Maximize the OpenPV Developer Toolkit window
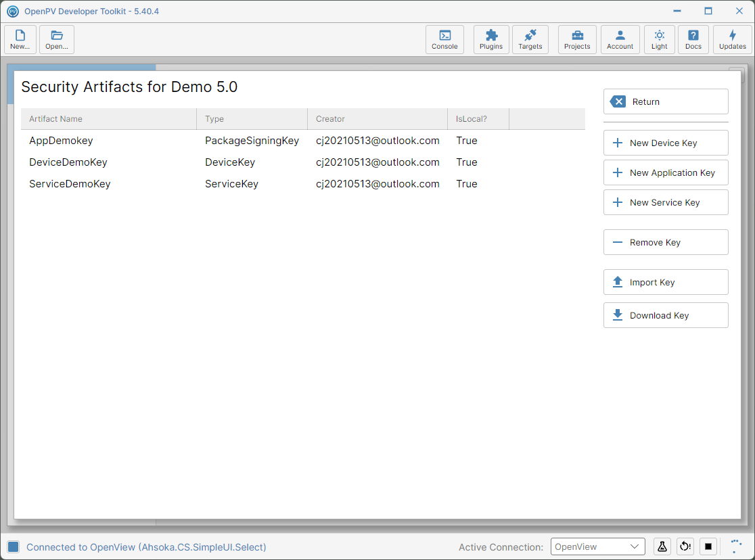This screenshot has width=755, height=560. [708, 11]
